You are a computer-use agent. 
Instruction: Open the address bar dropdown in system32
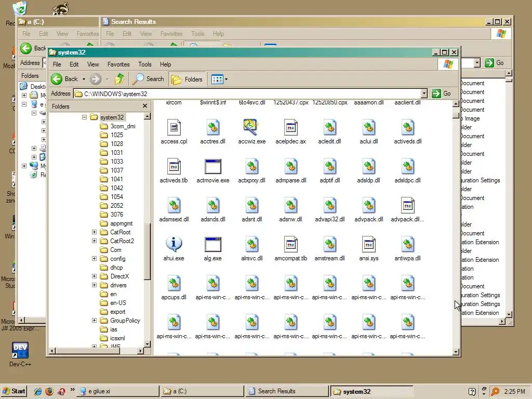click(424, 94)
